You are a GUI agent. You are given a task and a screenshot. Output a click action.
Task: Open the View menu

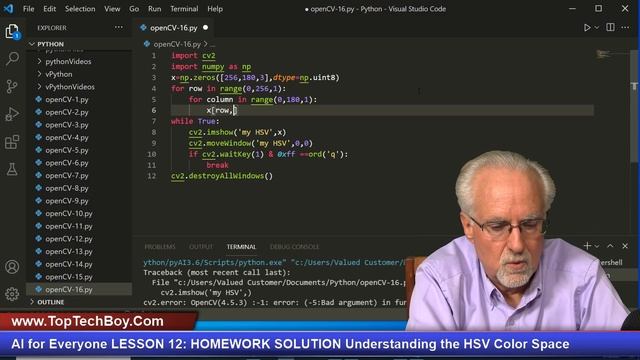(112, 9)
